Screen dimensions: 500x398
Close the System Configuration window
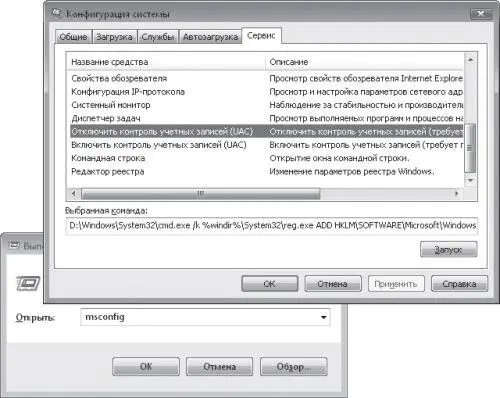[x=481, y=13]
